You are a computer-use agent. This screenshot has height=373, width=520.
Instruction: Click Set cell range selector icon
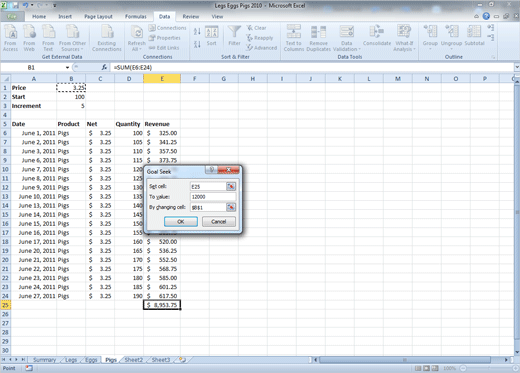231,187
